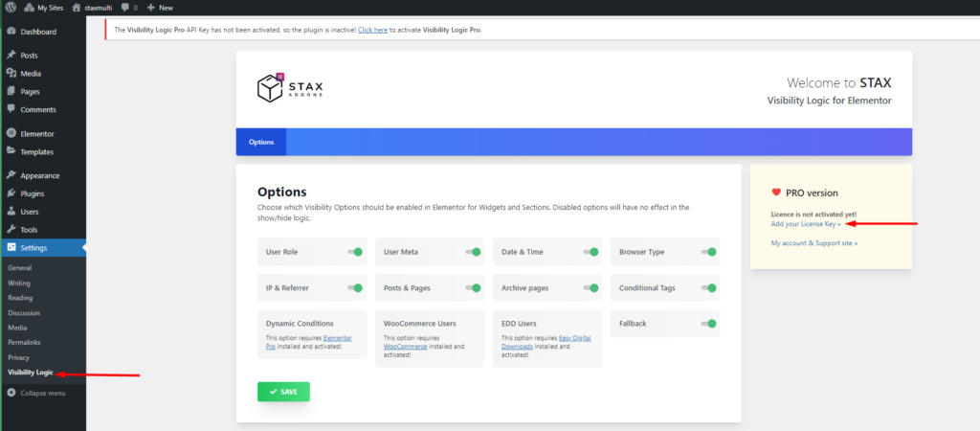The height and width of the screenshot is (431, 980).
Task: Toggle the Conditional Tags switch
Action: pos(709,288)
